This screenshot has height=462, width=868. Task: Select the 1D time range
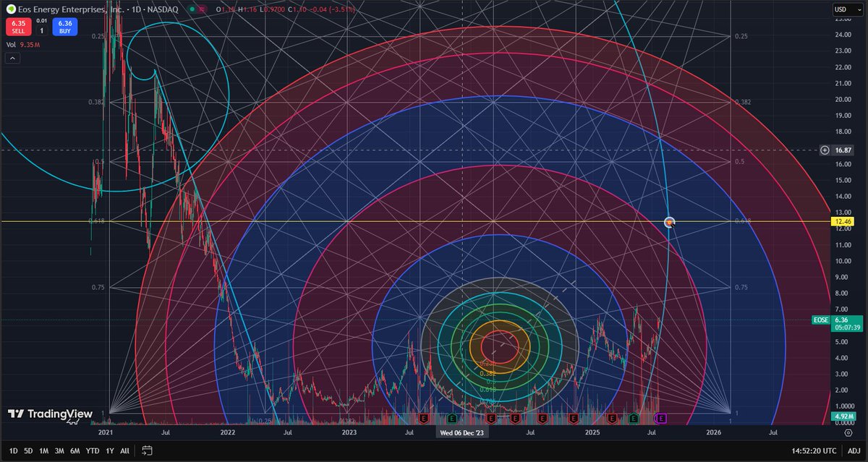[13, 450]
